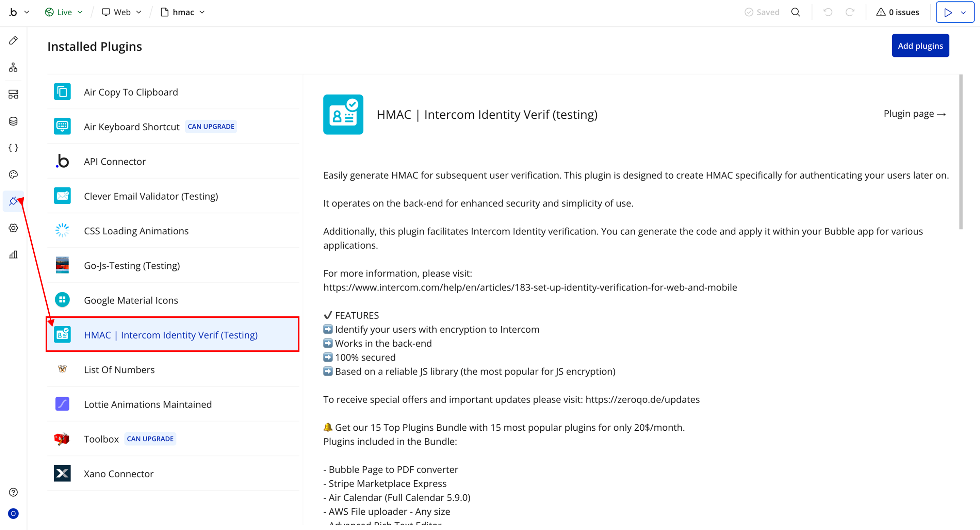Open the hmac page selector dropdown
This screenshot has height=530, width=980.
(183, 12)
